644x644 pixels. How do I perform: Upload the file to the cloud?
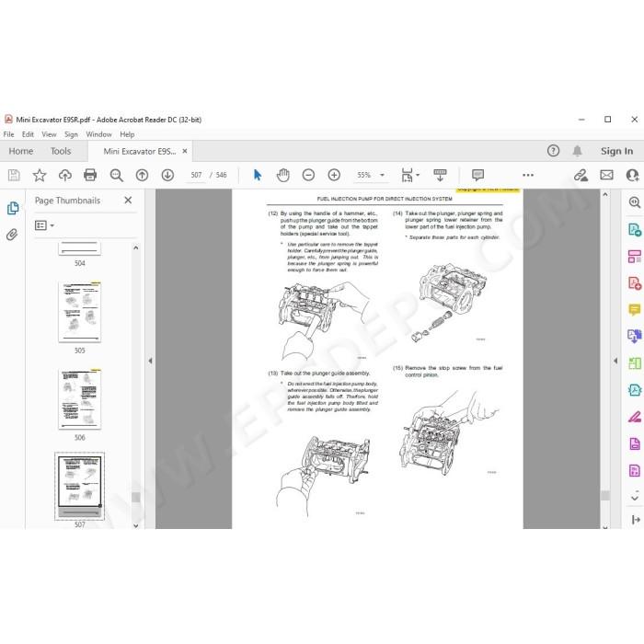pos(65,176)
